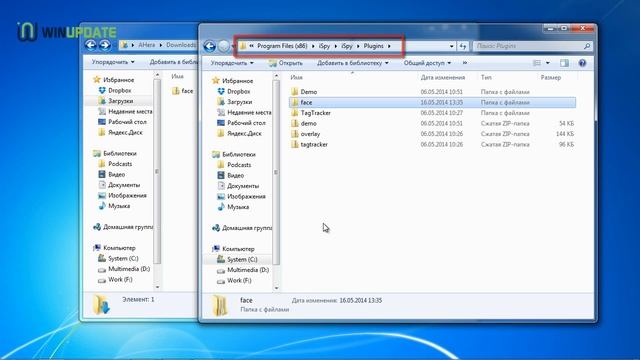This screenshot has height=360, width=640.
Task: Select Work (F:) drive in front window
Action: coord(239,280)
